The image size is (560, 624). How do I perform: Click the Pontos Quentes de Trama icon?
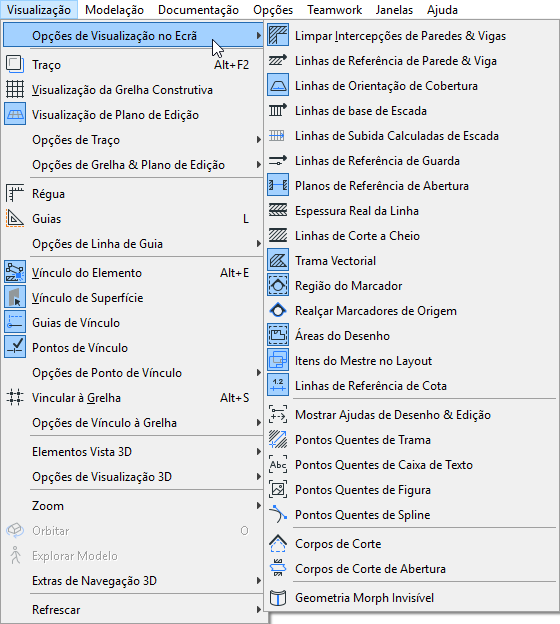pos(278,440)
